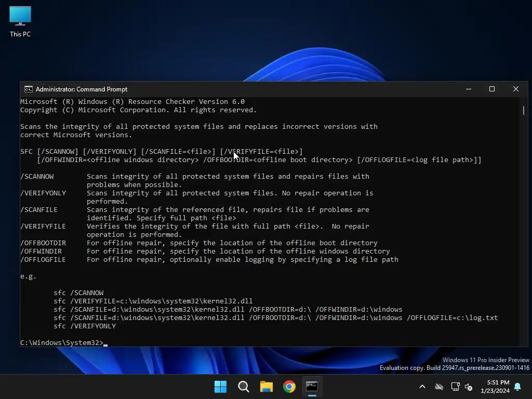Open the clock showing 5:51 PM
The image size is (532, 399).
495,387
